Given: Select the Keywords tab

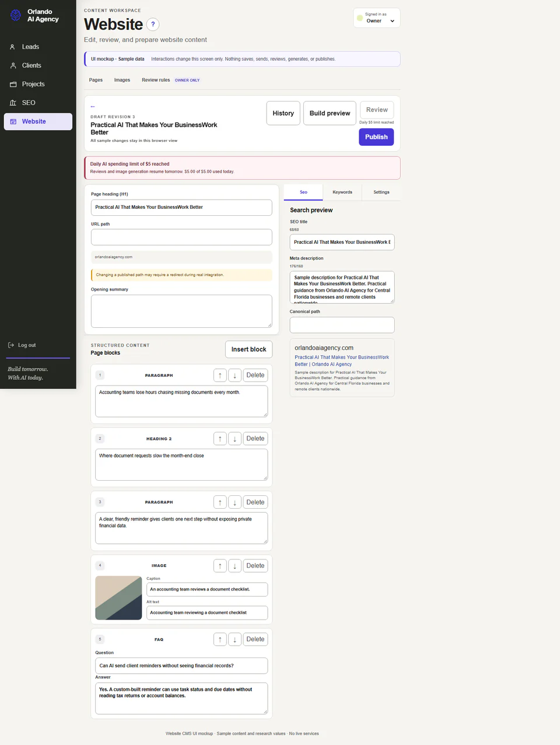Looking at the screenshot, I should click(342, 192).
